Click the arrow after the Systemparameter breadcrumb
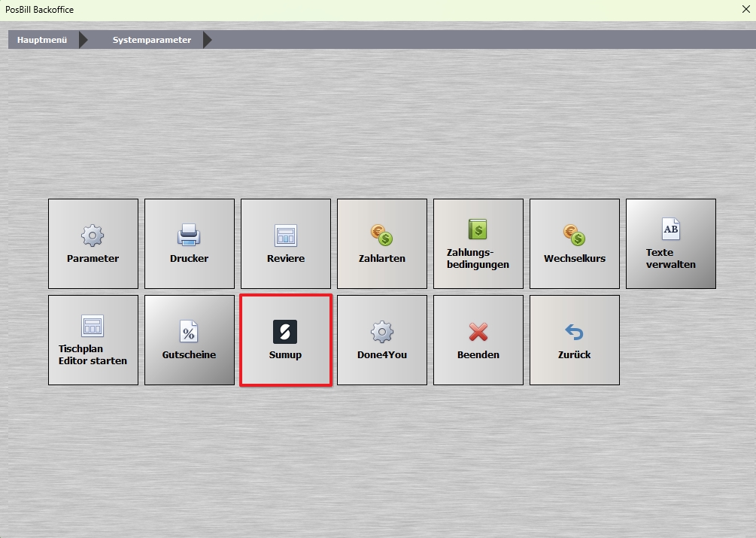Screen dimensions: 756x538 pyautogui.click(x=208, y=40)
